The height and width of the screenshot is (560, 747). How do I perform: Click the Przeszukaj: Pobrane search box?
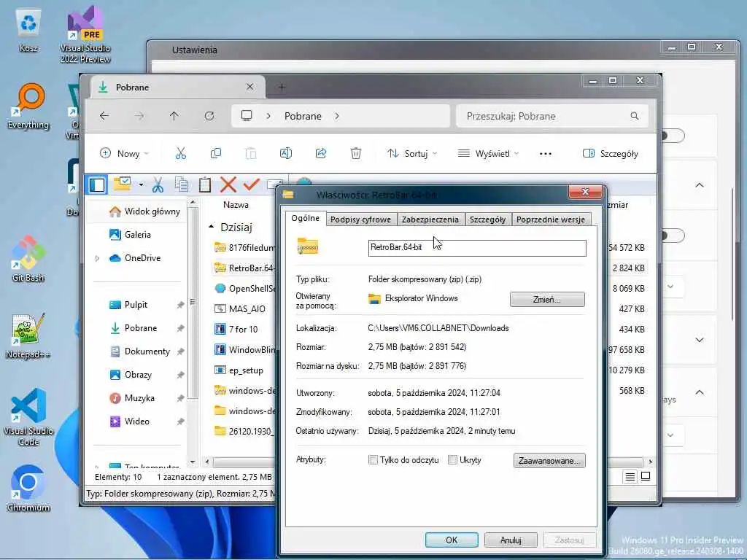point(551,116)
